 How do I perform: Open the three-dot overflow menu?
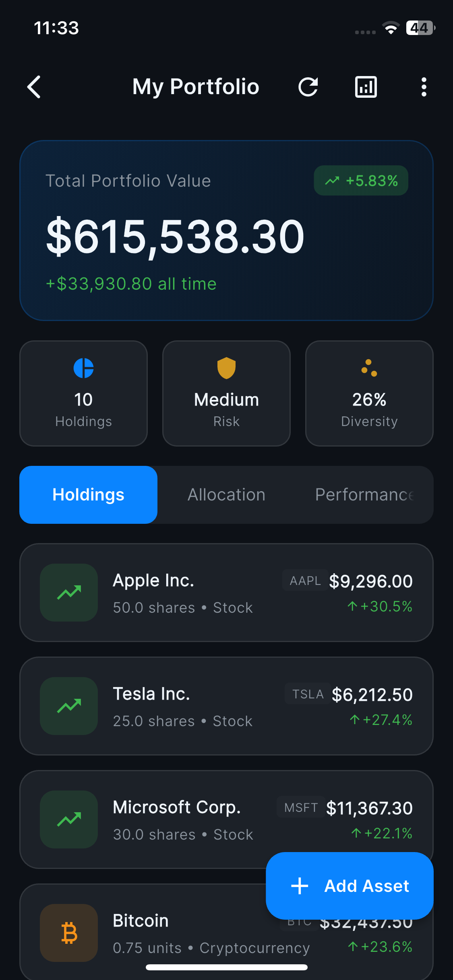(424, 87)
